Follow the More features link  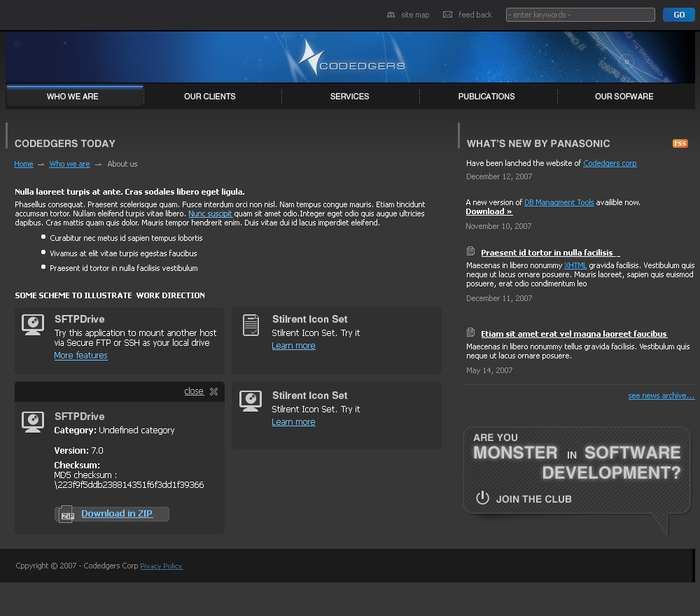tap(80, 356)
